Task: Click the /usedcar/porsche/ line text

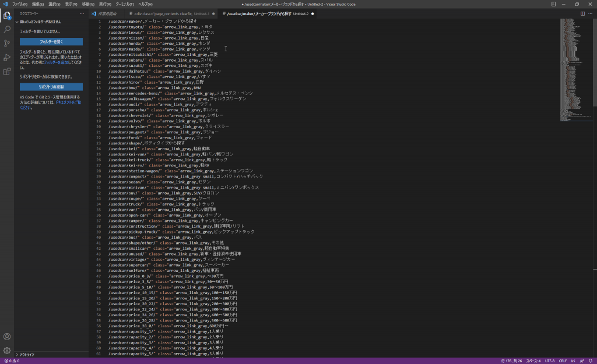Action: [x=163, y=110]
